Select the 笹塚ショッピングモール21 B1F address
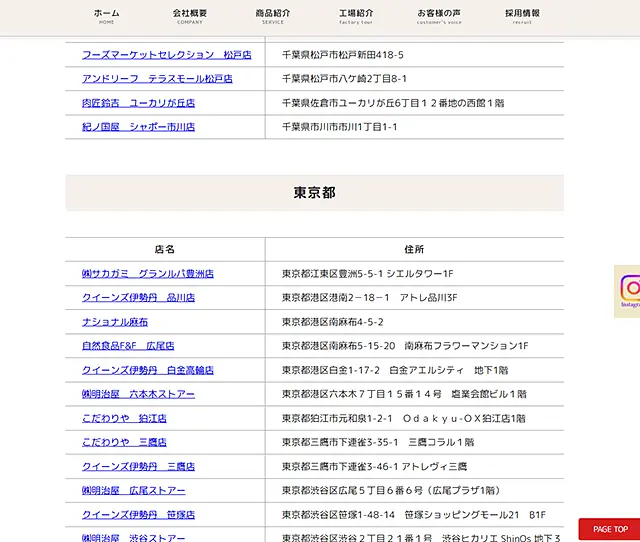The image size is (640, 542). tap(414, 515)
